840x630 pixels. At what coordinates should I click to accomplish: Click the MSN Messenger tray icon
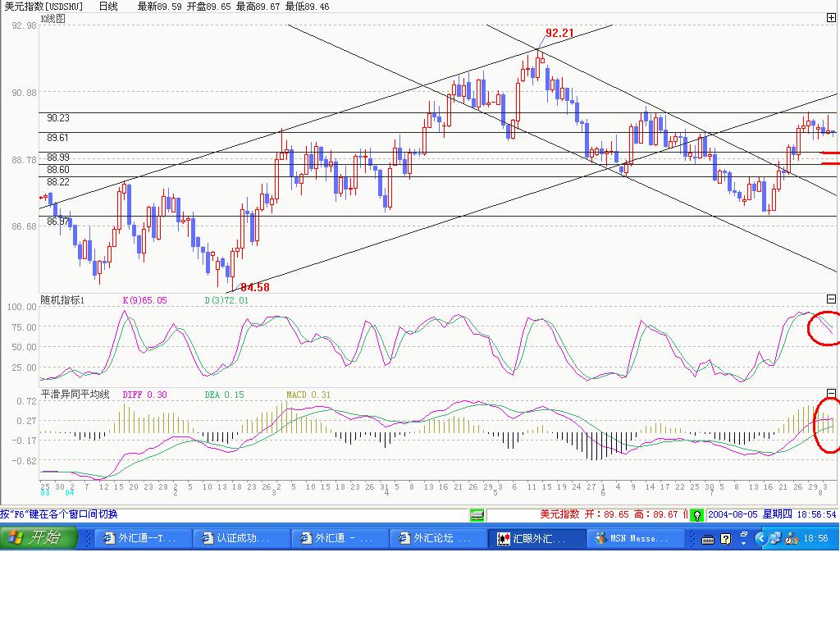[x=792, y=538]
